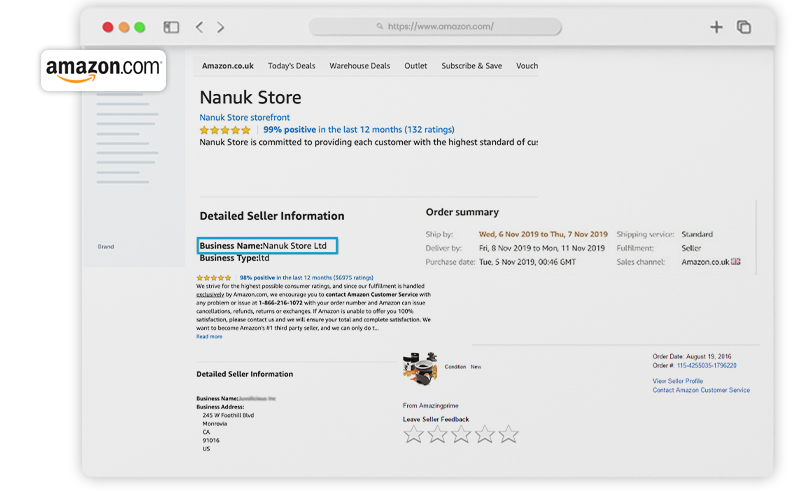The height and width of the screenshot is (500, 800).
Task: Select Business Name: Nanuk Store Ltd text
Action: 263,246
